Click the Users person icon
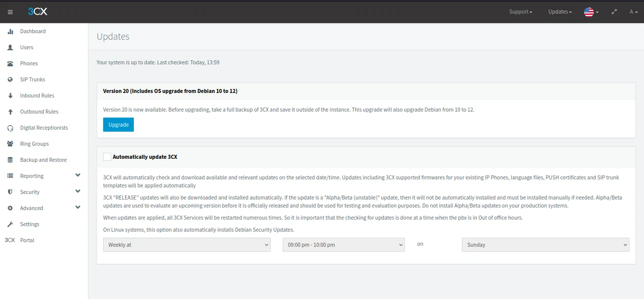Viewport: 644px width, 299px height. (10, 47)
